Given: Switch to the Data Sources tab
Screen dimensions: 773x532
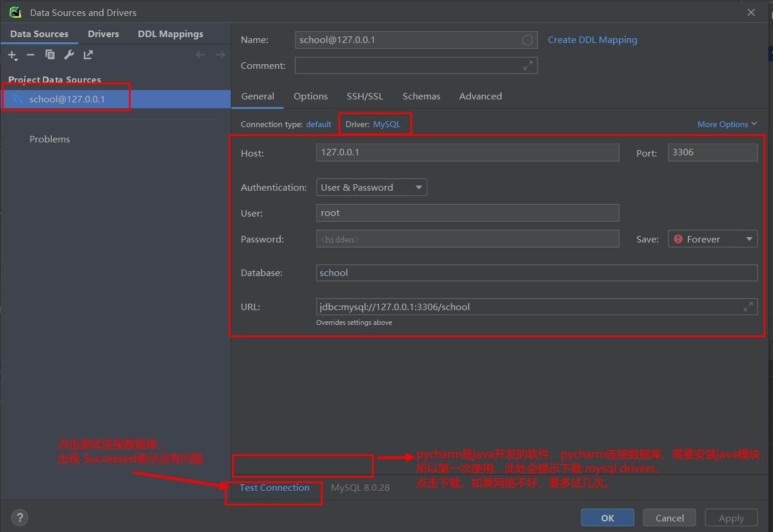Looking at the screenshot, I should tap(39, 34).
